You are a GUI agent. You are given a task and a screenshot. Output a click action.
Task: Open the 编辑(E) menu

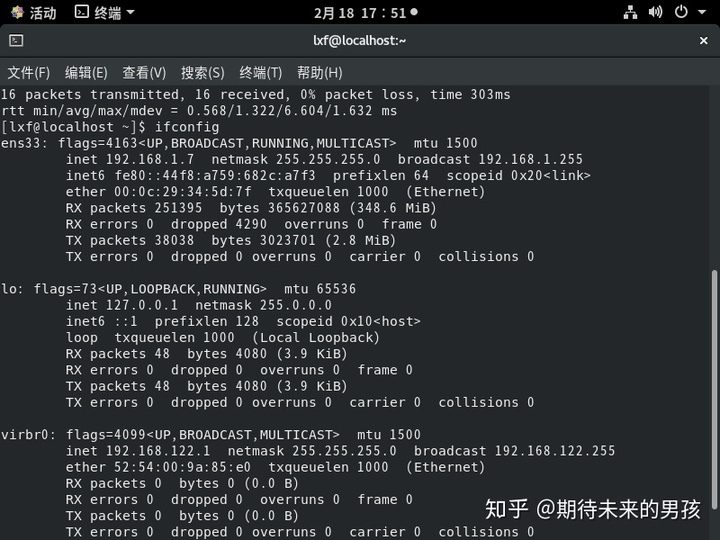(86, 73)
